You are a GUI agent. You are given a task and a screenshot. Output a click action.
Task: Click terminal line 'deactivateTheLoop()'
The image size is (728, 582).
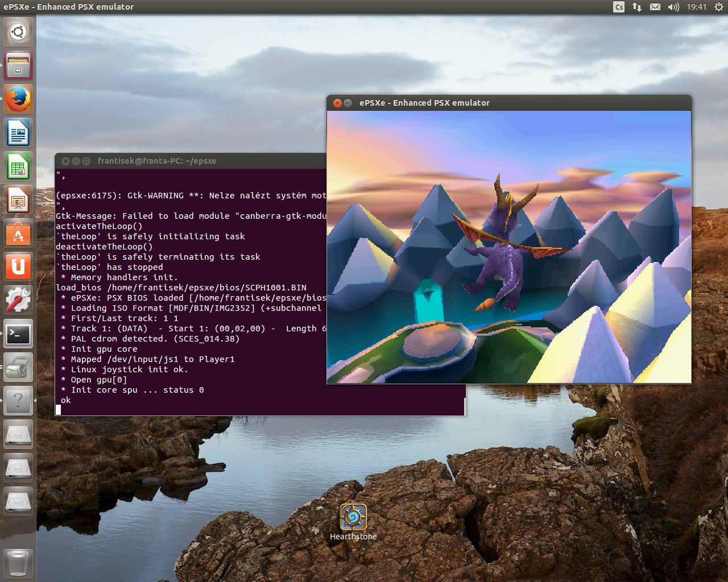[104, 247]
